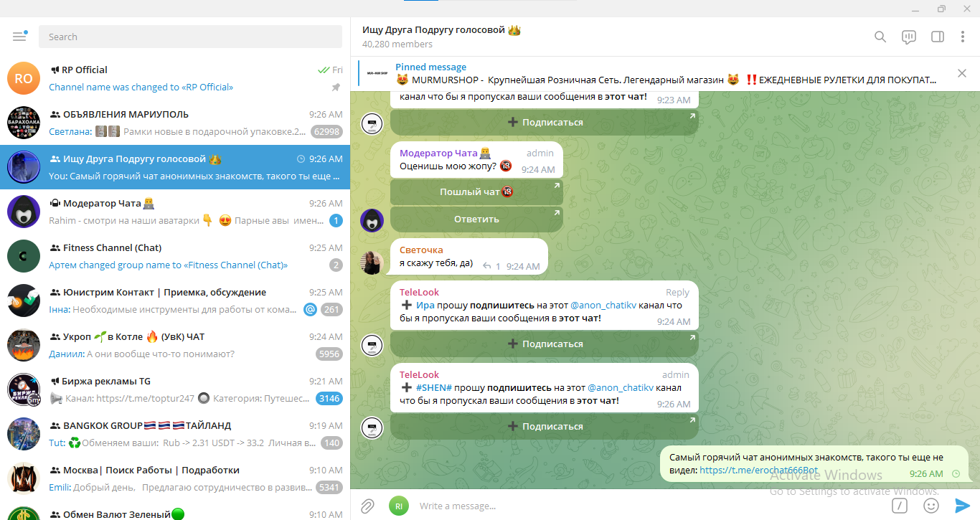Open the hamburger main menu
This screenshot has height=520, width=980.
click(19, 37)
